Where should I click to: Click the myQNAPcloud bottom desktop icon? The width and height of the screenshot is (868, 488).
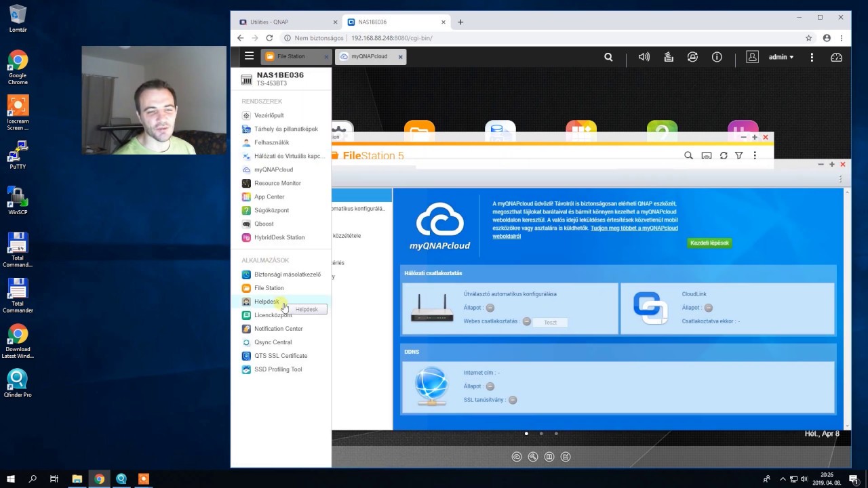coord(517,457)
